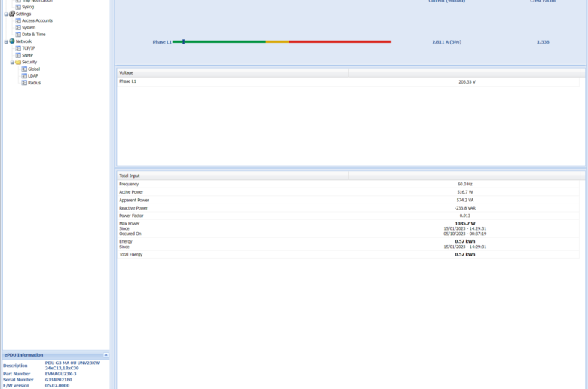The width and height of the screenshot is (588, 389).
Task: Select the Date & Time page icon
Action: 18,34
